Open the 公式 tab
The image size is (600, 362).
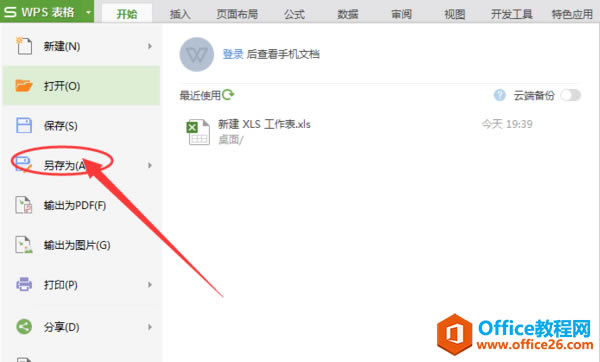point(294,14)
